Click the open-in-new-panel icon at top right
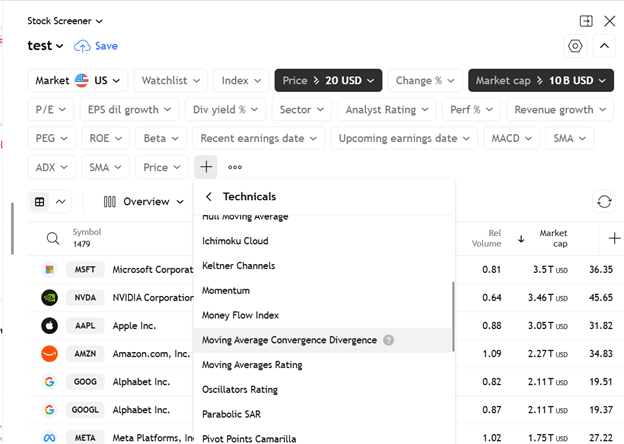This screenshot has height=444, width=624. [586, 20]
